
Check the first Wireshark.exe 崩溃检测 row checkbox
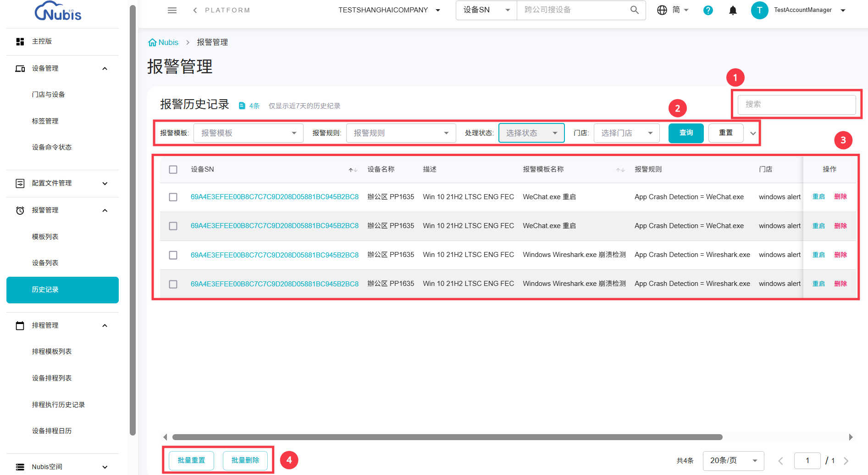click(x=173, y=255)
